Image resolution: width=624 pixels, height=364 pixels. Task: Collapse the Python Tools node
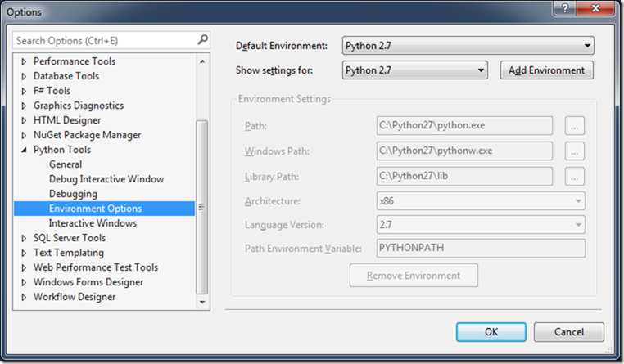point(24,151)
